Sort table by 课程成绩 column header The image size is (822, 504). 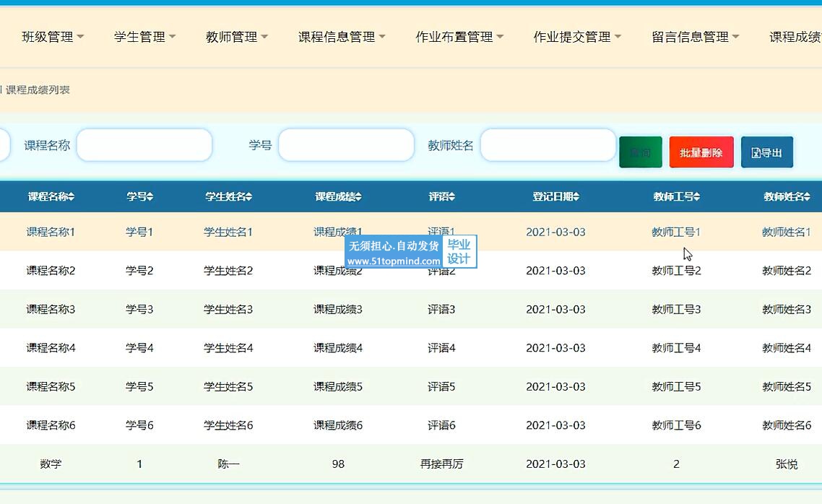click(338, 196)
